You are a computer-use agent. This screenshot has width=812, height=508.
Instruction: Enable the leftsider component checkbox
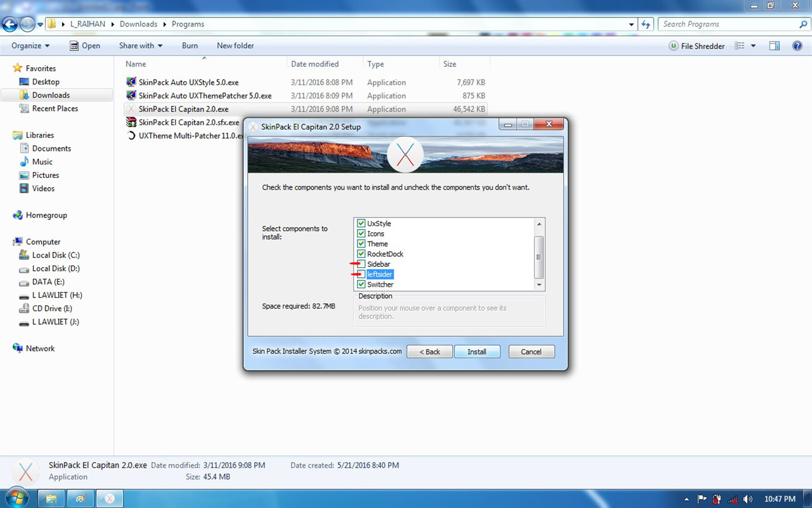[x=361, y=274]
